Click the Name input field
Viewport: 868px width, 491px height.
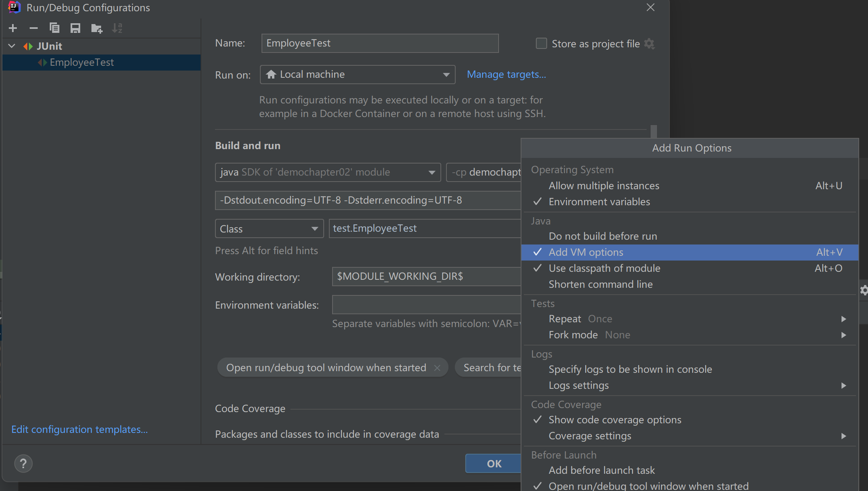pyautogui.click(x=379, y=43)
